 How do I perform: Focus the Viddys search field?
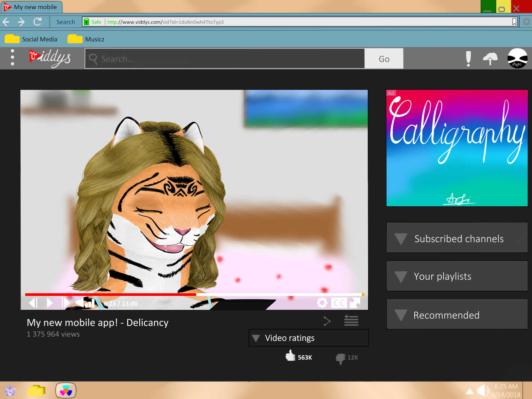tap(225, 59)
